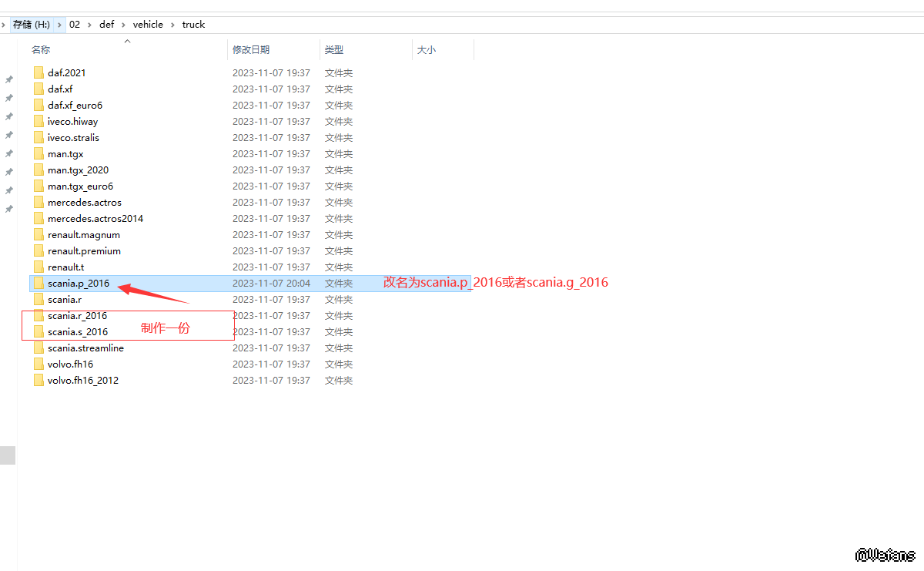Expand the chevron after 存储 (H:) in address bar

click(60, 25)
